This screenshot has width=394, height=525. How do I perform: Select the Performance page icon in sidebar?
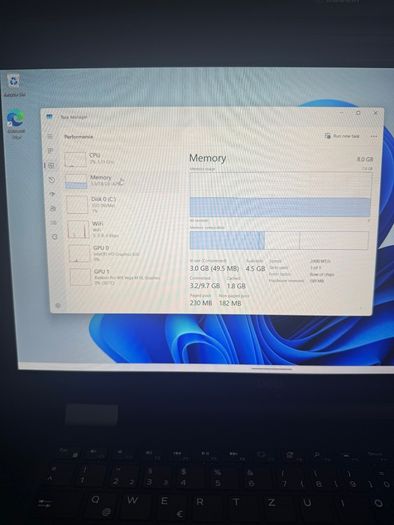tap(51, 165)
